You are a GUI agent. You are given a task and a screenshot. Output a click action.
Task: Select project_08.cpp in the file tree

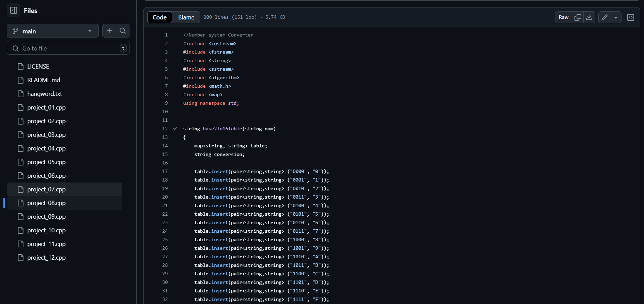pos(64,203)
